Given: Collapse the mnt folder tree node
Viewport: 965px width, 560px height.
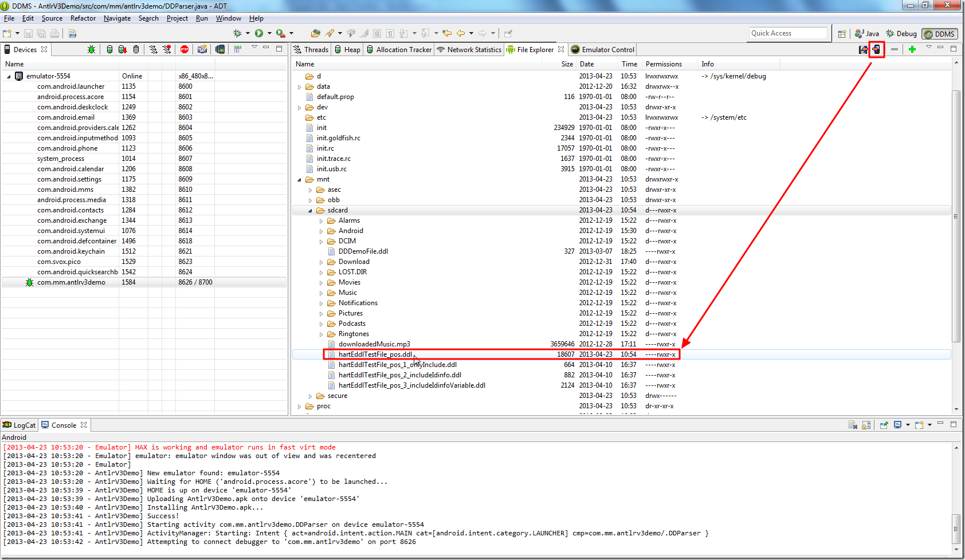Looking at the screenshot, I should tap(299, 180).
